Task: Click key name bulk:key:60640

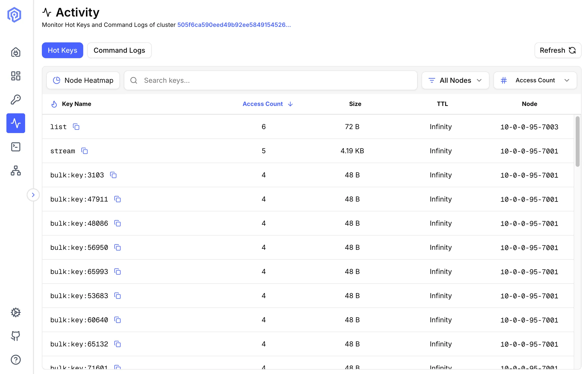Action: tap(79, 320)
